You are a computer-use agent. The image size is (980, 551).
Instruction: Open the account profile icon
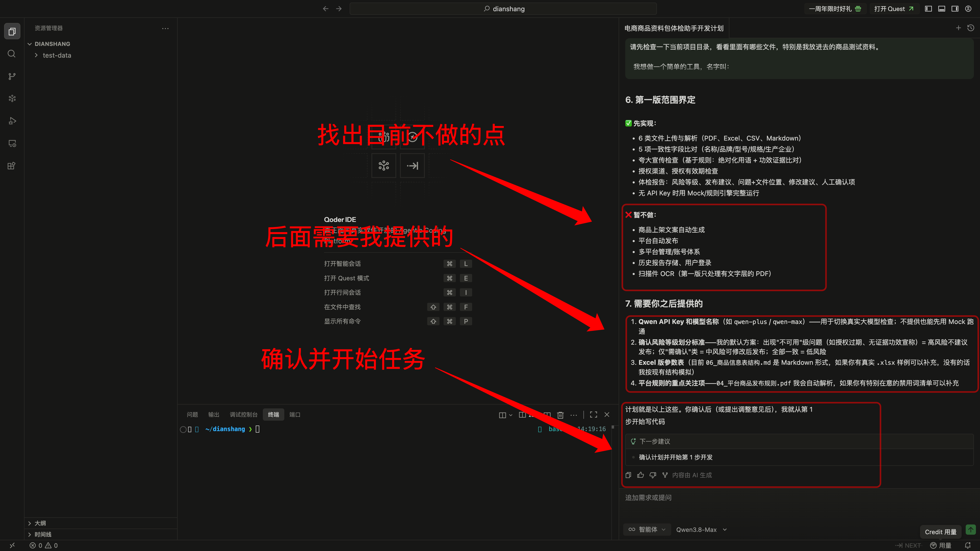(968, 9)
